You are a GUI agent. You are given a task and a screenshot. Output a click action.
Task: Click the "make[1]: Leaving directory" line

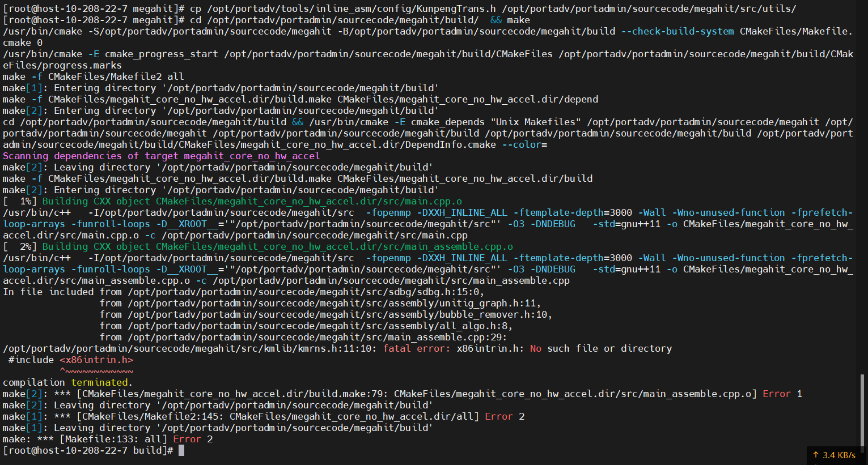pyautogui.click(x=218, y=428)
